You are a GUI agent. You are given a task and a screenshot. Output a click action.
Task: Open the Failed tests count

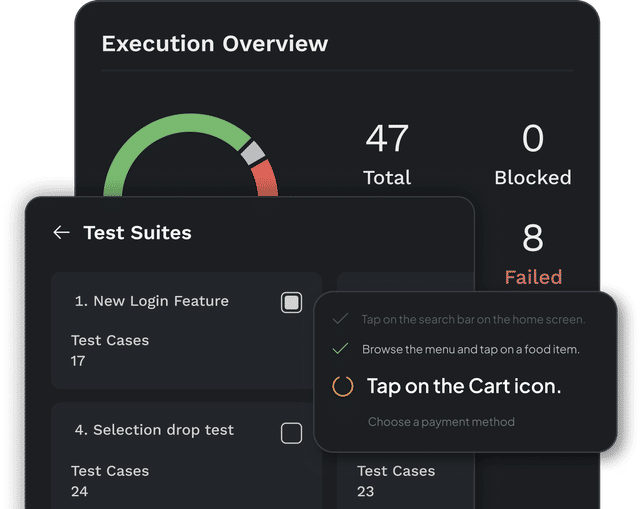click(x=533, y=240)
